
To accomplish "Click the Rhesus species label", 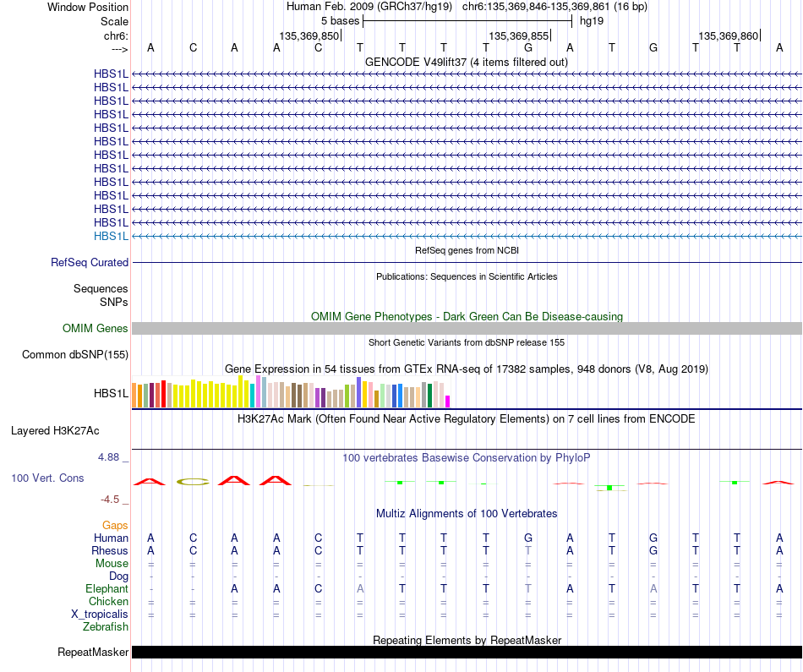I will pos(110,550).
